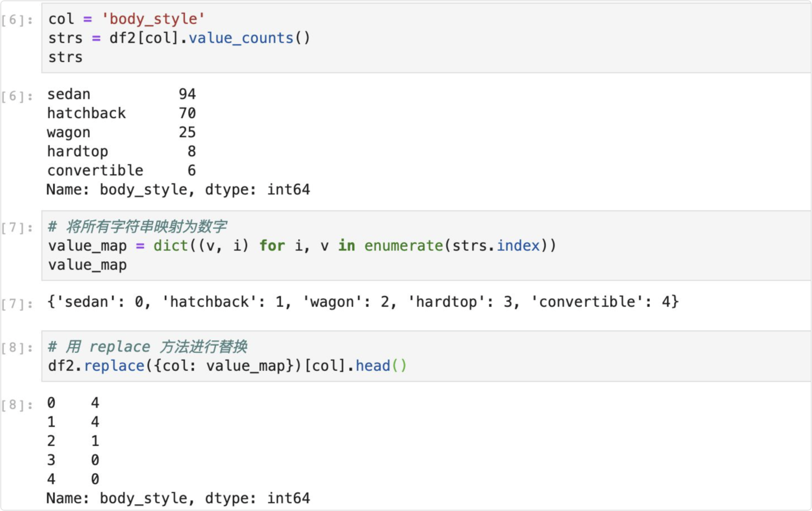The image size is (812, 511).
Task: Click the [6]: input prompt label
Action: point(17,20)
